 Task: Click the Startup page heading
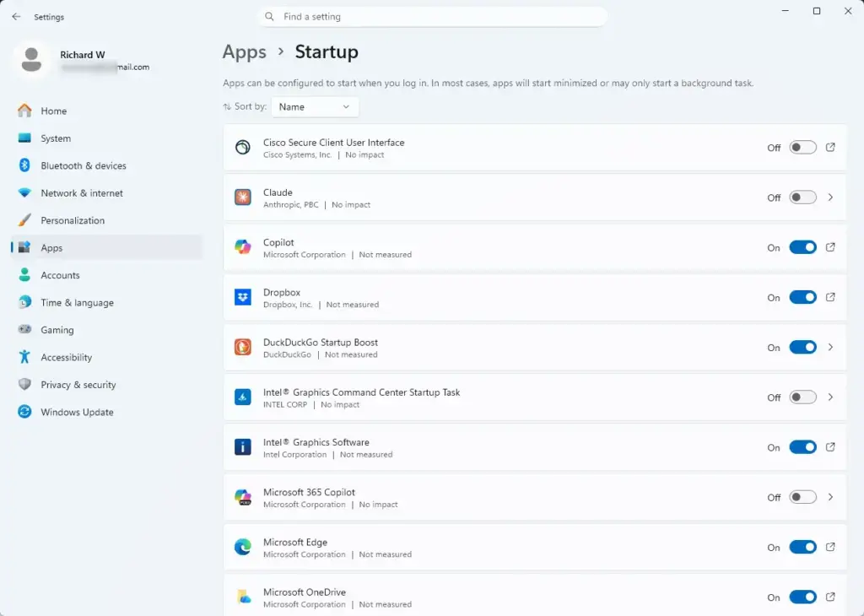(327, 51)
